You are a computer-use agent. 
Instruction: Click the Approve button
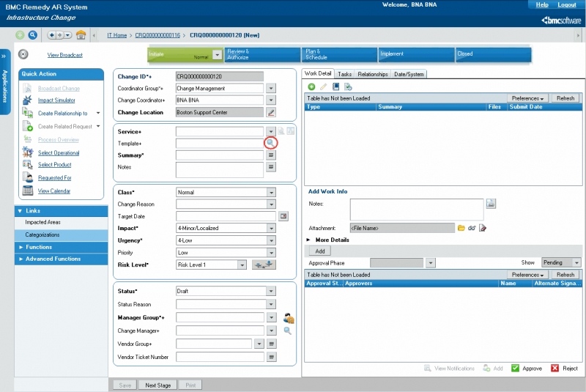tap(527, 369)
